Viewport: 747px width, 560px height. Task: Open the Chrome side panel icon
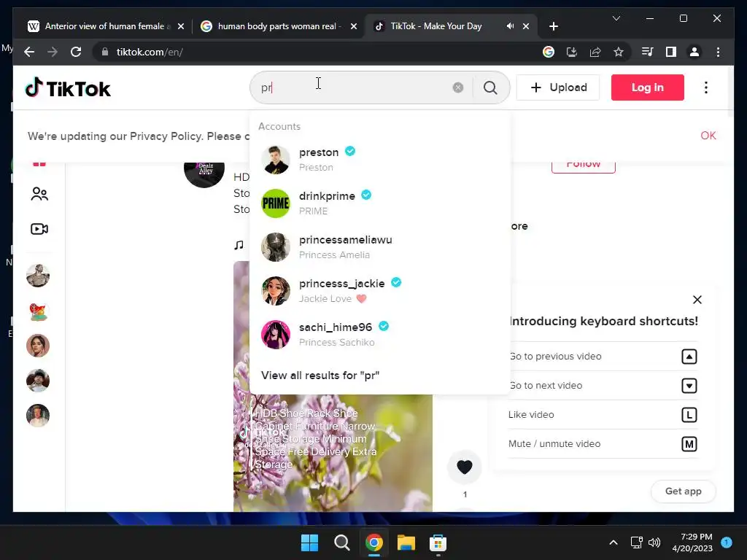click(671, 52)
